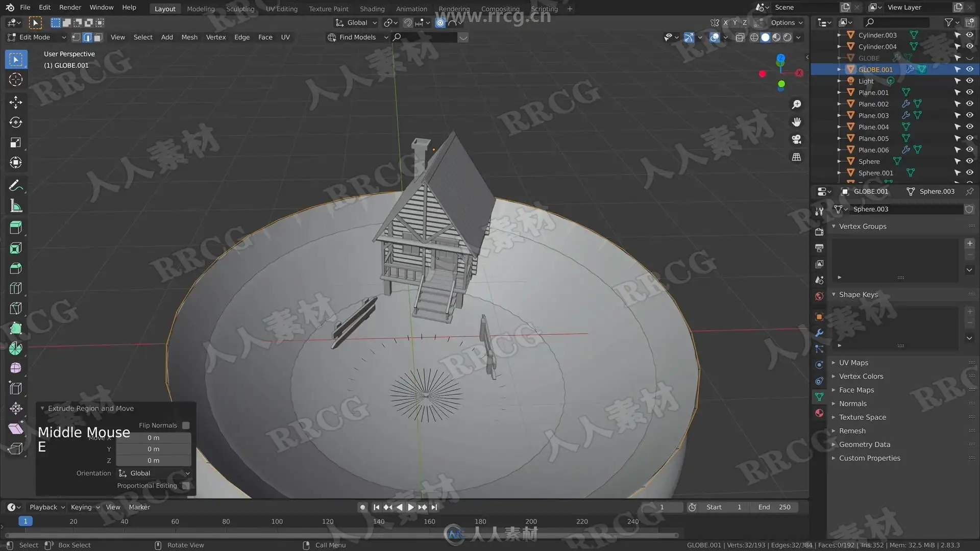Viewport: 980px width, 551px height.
Task: Hide Plane.001 using its eye icon
Action: click(x=969, y=92)
